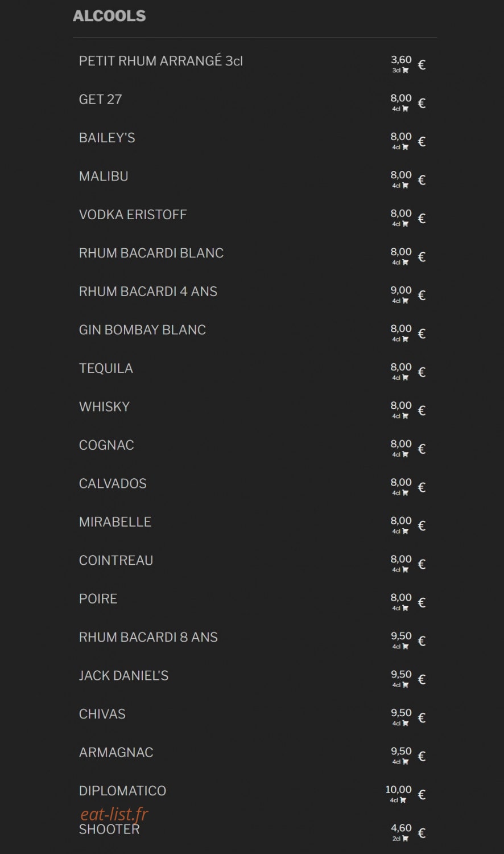
Task: Click the ALCOOLS section heading
Action: (109, 16)
